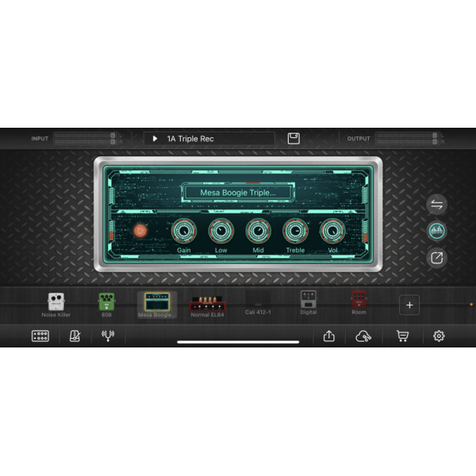
Task: Expand the 1A Triple Rec preset list
Action: (155, 139)
